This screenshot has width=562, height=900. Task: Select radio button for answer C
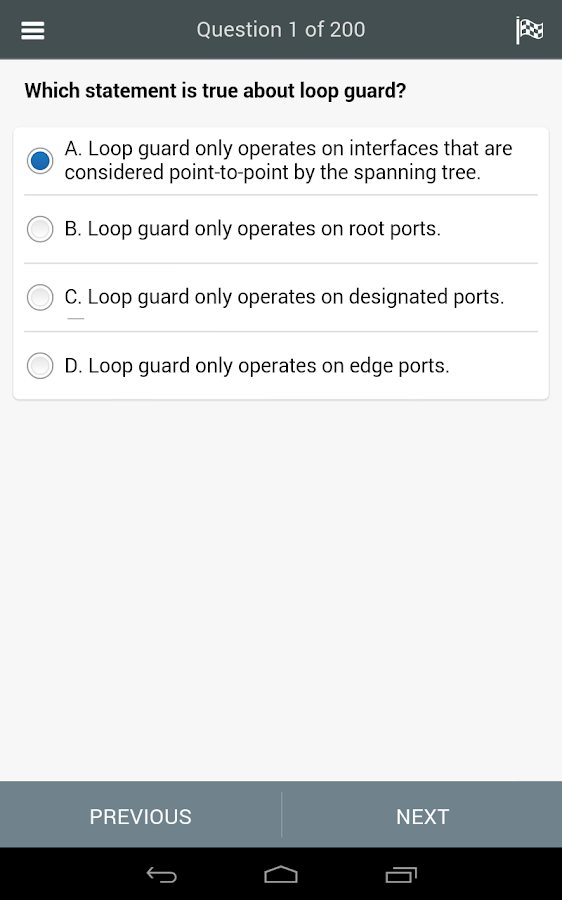(x=40, y=297)
